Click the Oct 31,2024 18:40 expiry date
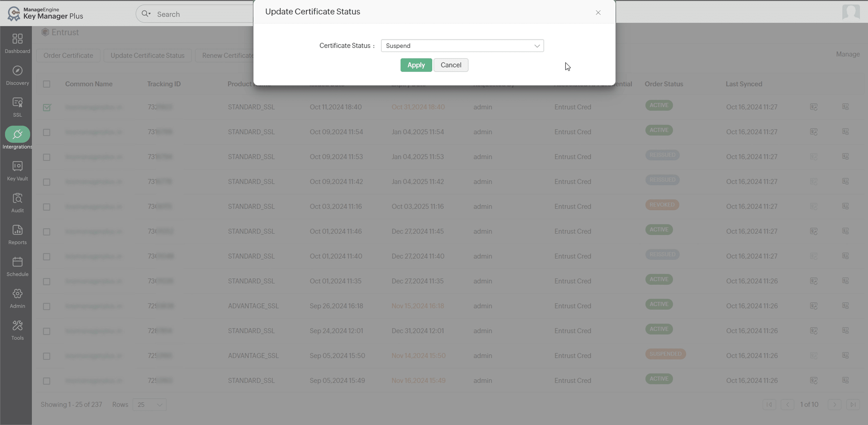Screen dimensions: 868x425 tap(418, 107)
